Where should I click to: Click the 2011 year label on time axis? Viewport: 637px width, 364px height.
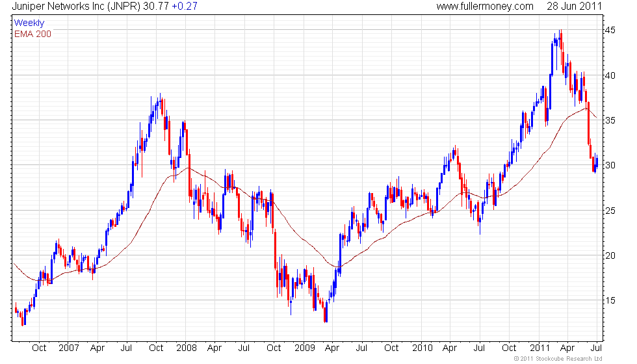(540, 348)
